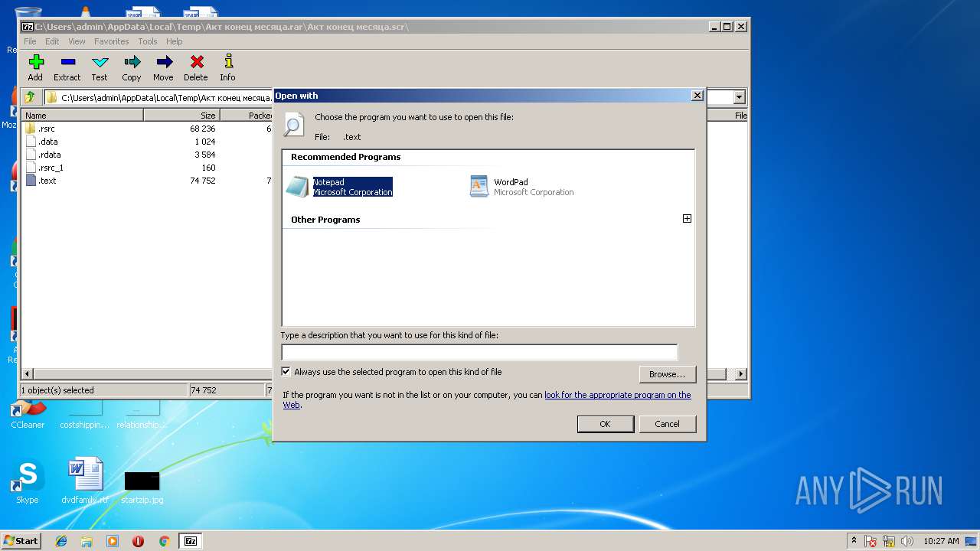Open the dvdfamily.rtf desktop file
This screenshot has width=980, height=551.
click(85, 482)
